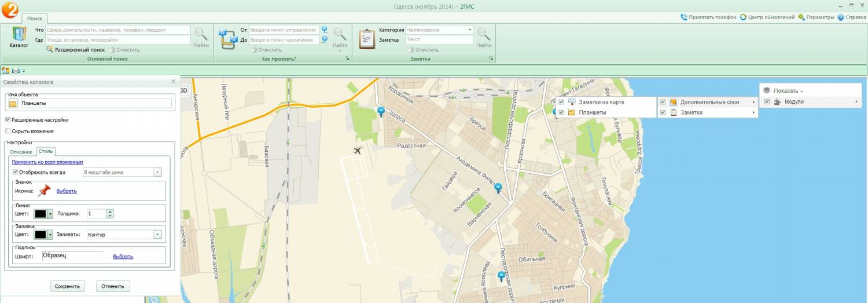868x303 pixels.
Task: Open Категория dropdown in Заметки group
Action: tap(470, 30)
